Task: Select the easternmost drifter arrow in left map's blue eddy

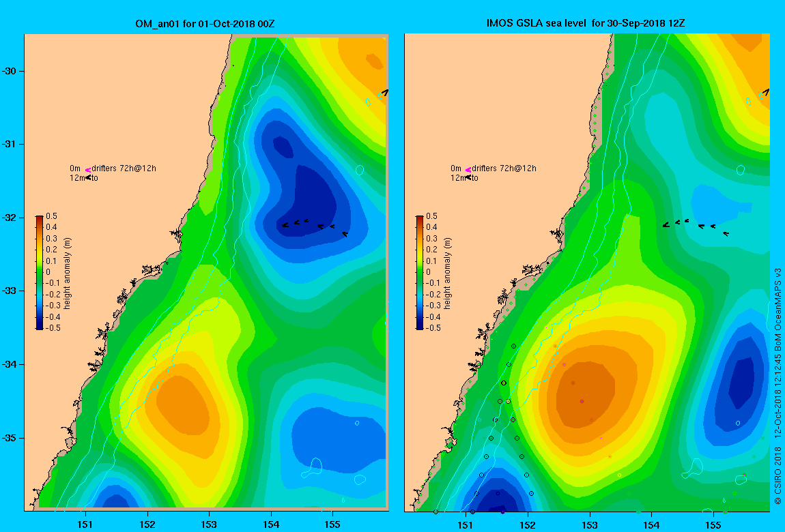Action: (345, 233)
